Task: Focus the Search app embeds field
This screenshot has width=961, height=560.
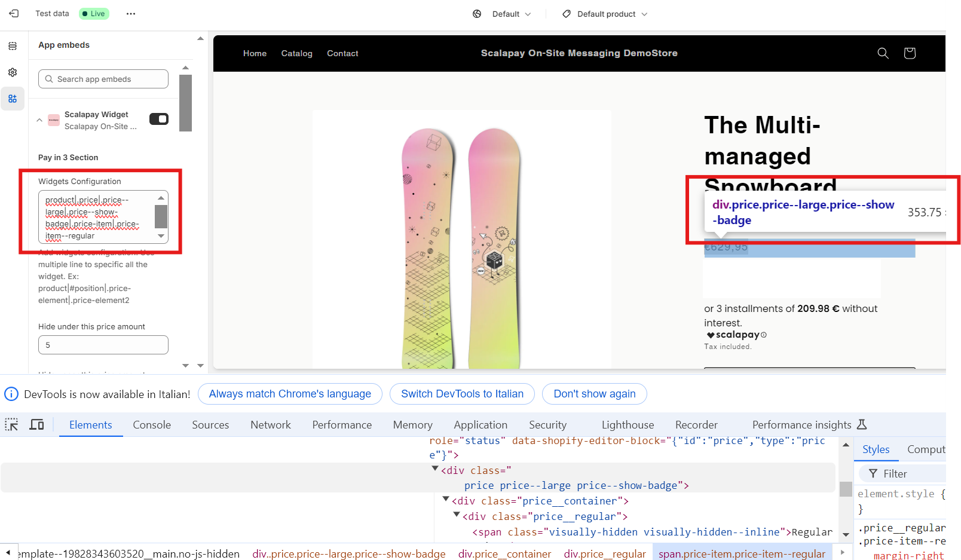Action: coord(103,79)
